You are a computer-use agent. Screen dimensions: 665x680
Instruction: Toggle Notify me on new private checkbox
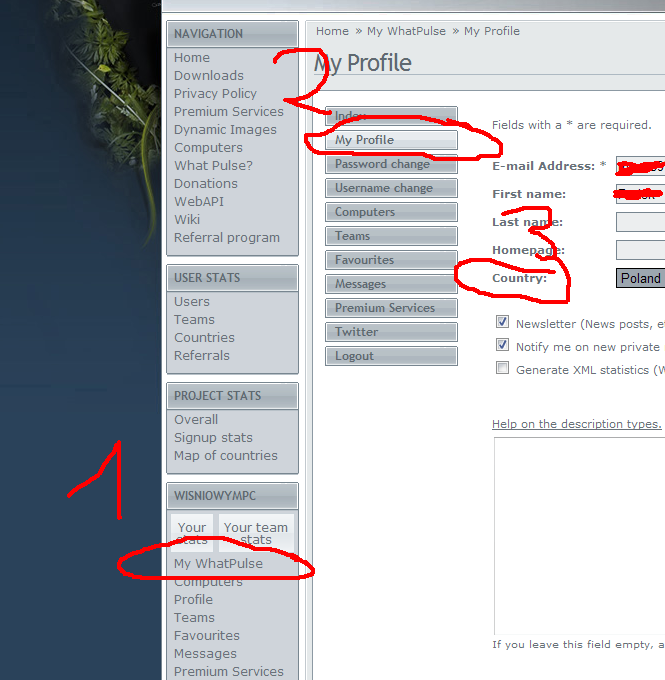502,345
